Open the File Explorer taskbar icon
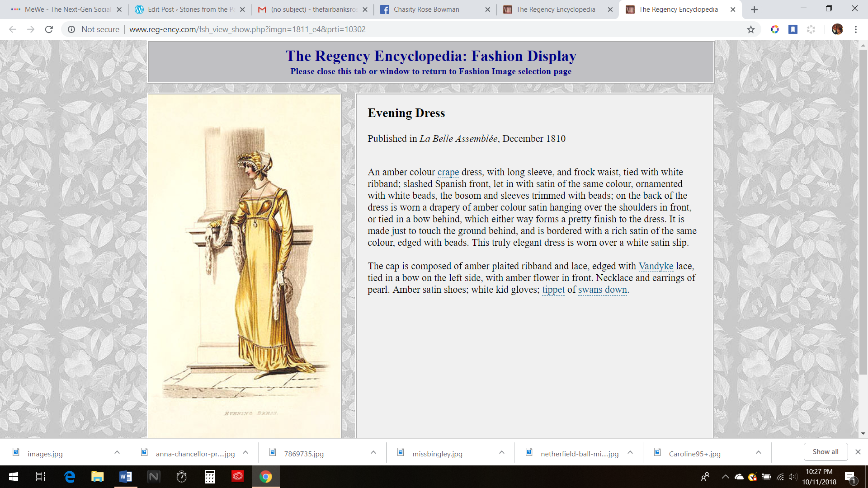 tap(97, 476)
